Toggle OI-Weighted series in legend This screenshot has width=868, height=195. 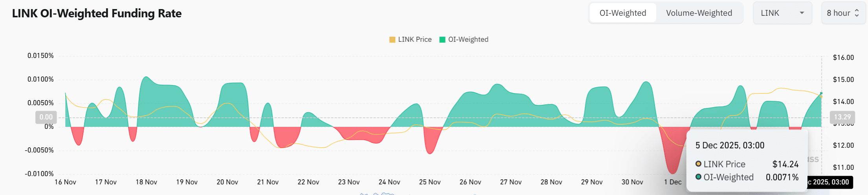[x=468, y=39]
